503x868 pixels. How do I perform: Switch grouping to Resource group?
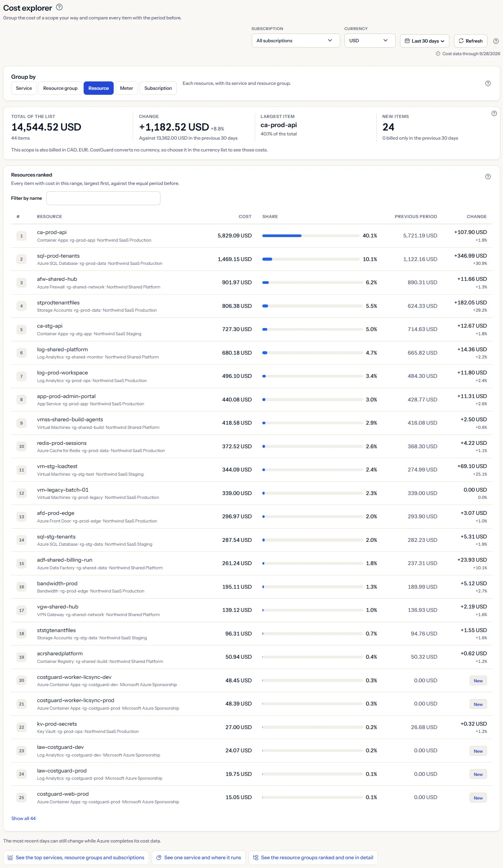pos(60,88)
